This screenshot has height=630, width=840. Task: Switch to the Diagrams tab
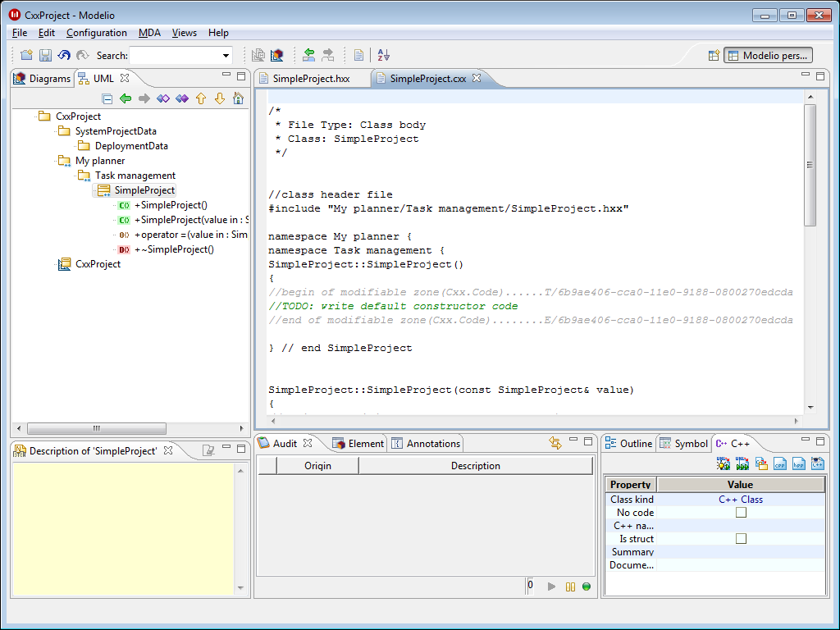pos(43,78)
